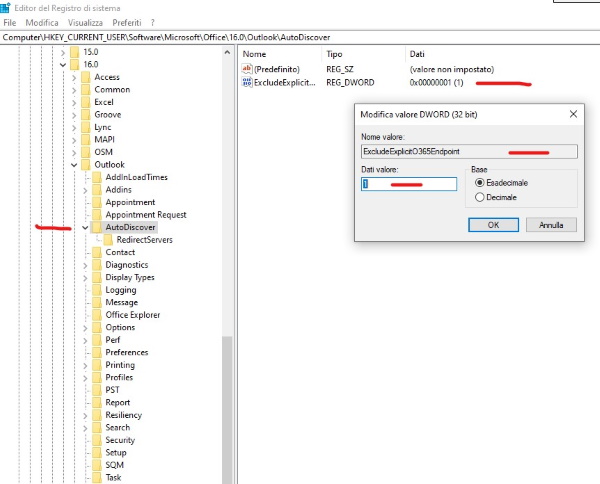This screenshot has width=600, height=484.
Task: Expand the Common key chevron
Action: tap(74, 90)
